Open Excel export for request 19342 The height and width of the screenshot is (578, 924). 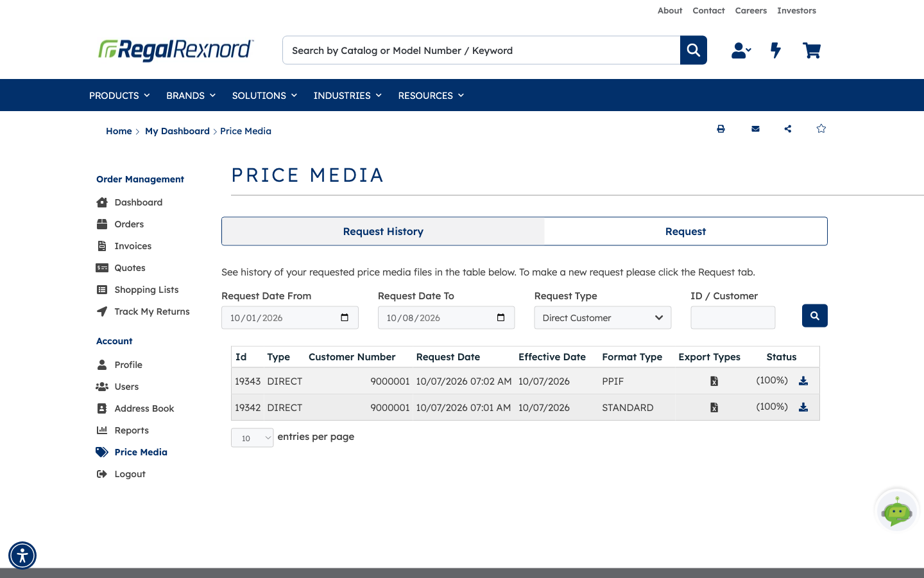click(714, 407)
